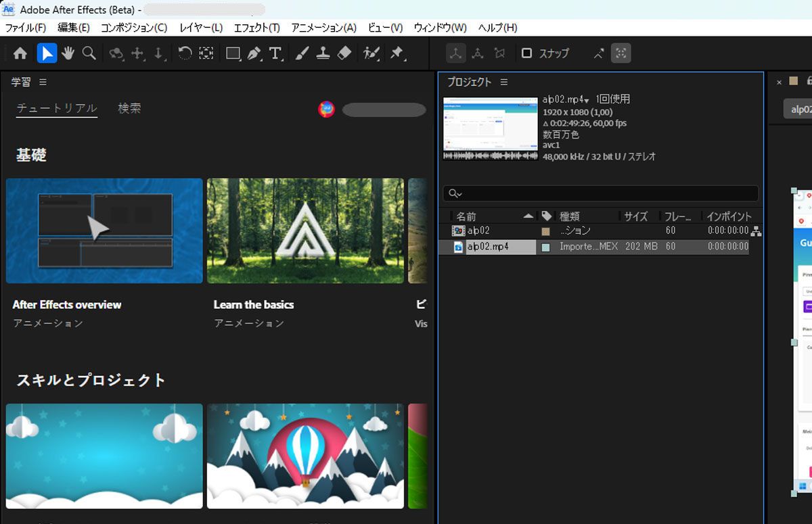Click the aqua label swatch for alp02.mp4
The width and height of the screenshot is (812, 524).
click(x=546, y=247)
